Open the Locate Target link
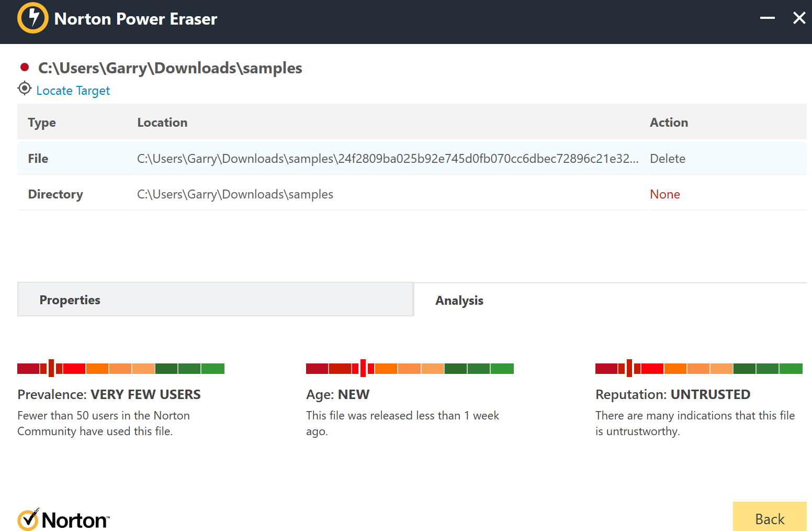Image resolution: width=812 pixels, height=531 pixels. click(73, 91)
